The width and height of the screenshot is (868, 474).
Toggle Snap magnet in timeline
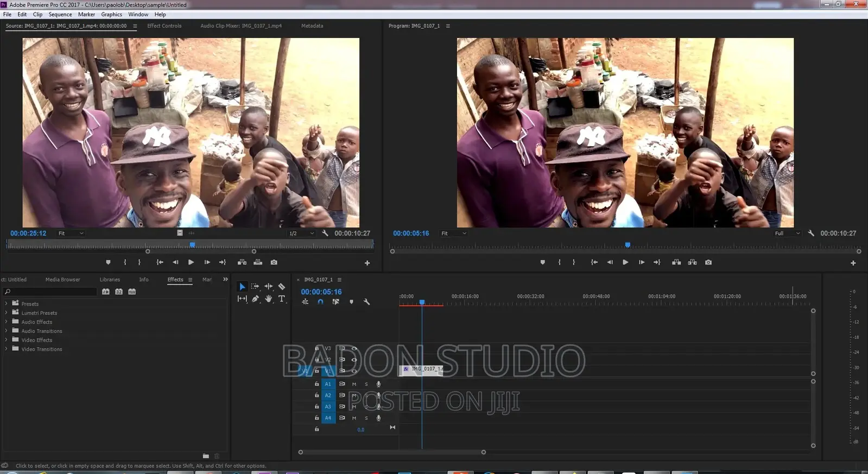(x=320, y=302)
